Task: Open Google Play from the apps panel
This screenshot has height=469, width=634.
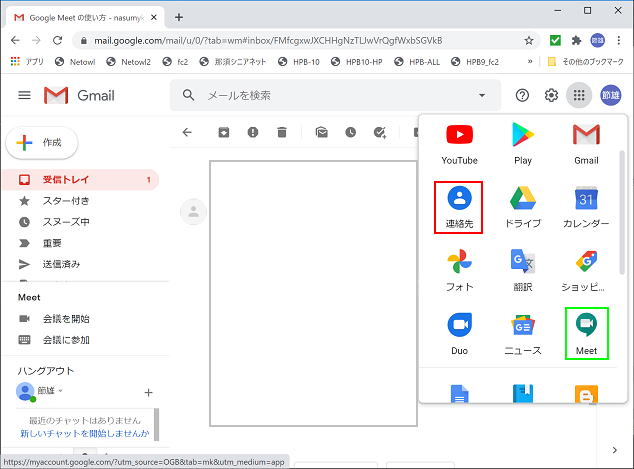Action: click(523, 144)
